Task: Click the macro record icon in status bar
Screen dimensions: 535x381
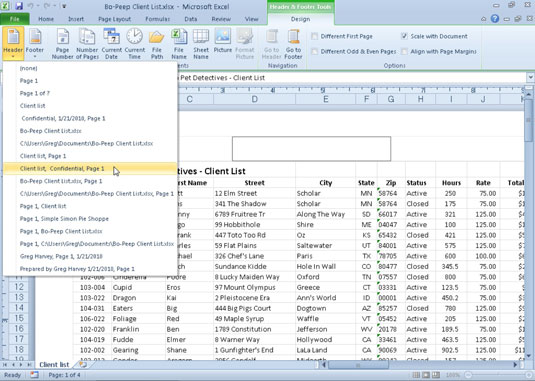Action: click(34, 375)
